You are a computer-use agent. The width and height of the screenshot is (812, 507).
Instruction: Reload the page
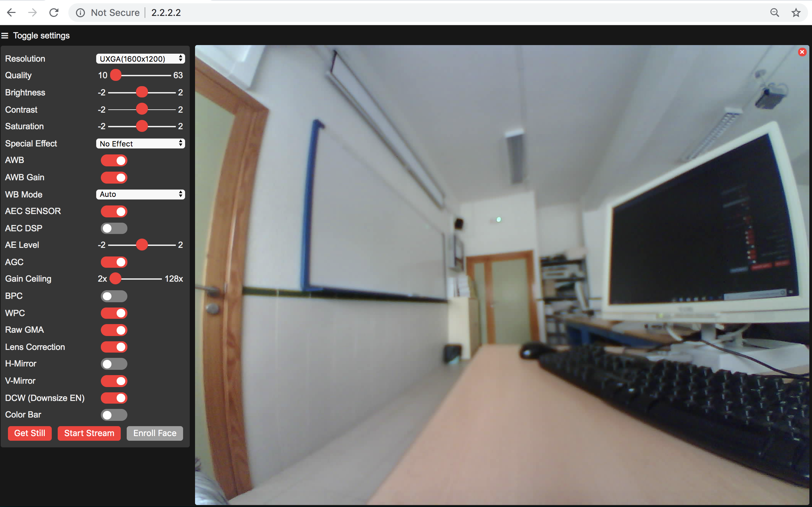pos(54,13)
